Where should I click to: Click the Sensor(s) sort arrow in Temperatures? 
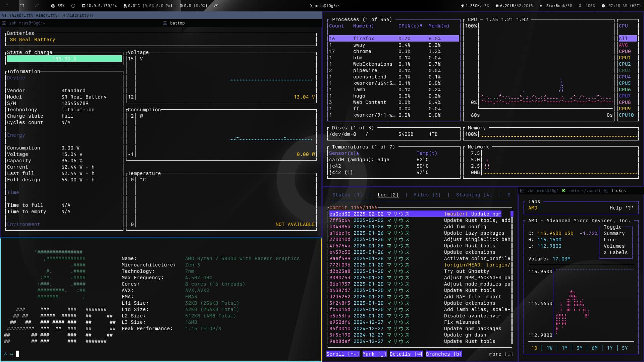(358, 153)
